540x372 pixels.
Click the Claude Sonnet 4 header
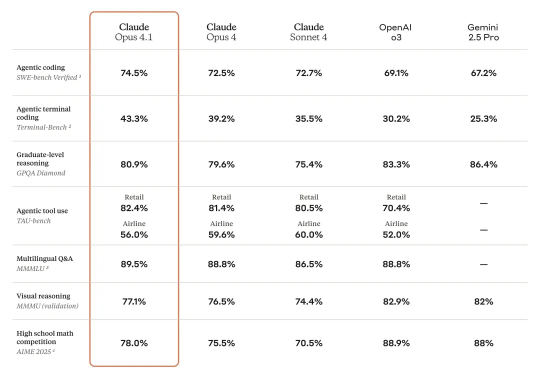click(309, 32)
